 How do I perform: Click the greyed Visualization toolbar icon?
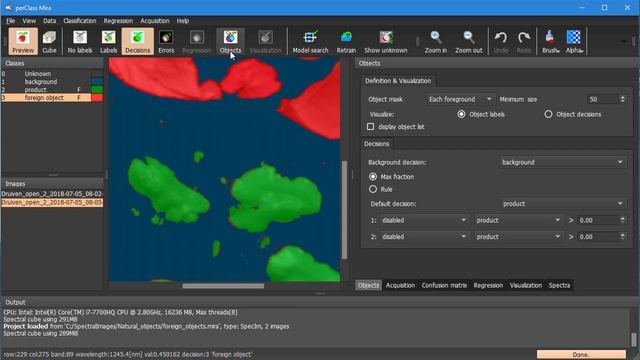click(265, 41)
